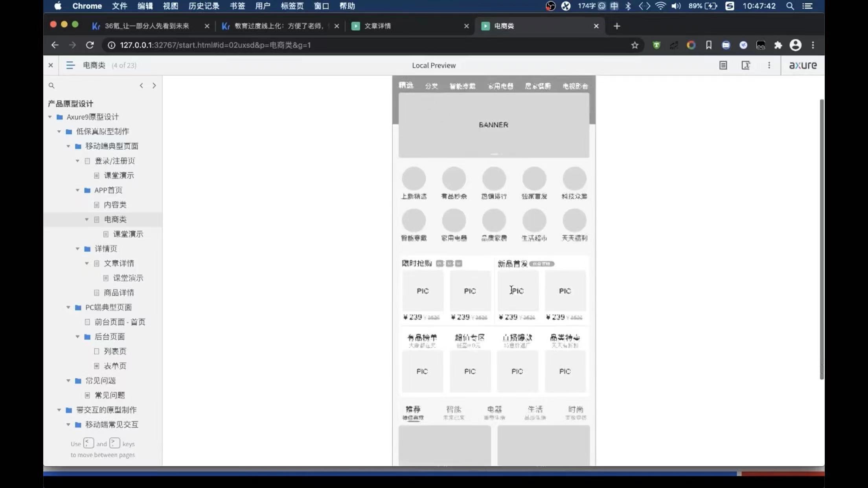Collapse the 移动端典型页面 folder
The image size is (868, 488).
68,146
